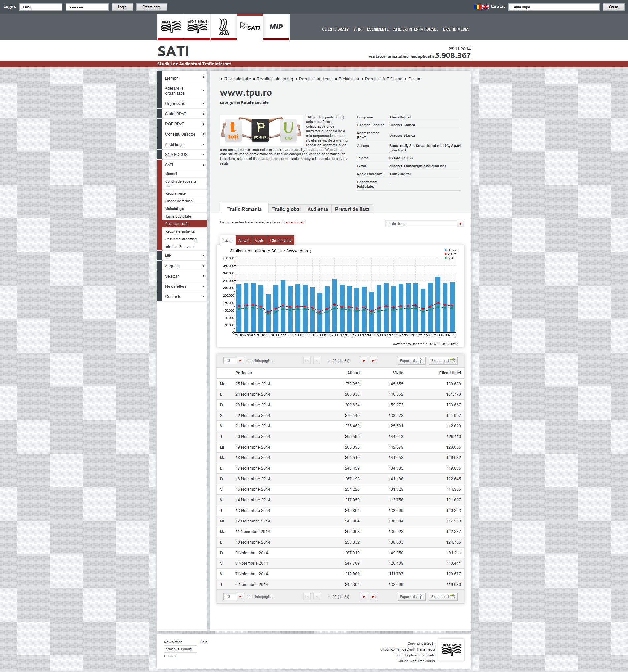The width and height of the screenshot is (628, 672).
Task: Export top table as .xls
Action: 411,361
